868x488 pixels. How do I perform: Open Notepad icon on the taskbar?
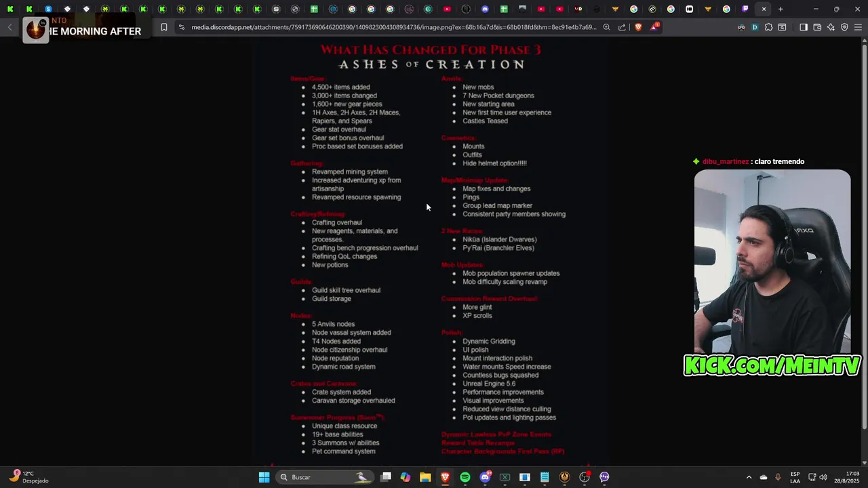545,477
